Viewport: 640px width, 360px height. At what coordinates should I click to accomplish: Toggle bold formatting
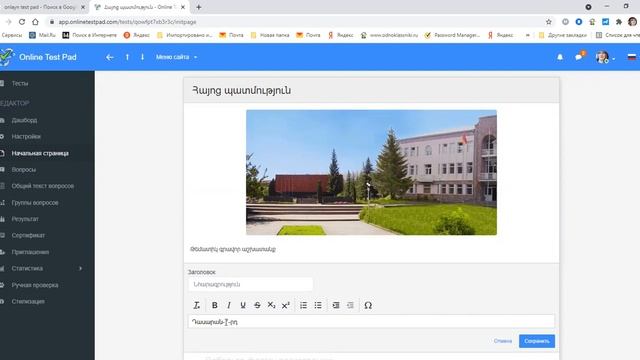point(214,305)
